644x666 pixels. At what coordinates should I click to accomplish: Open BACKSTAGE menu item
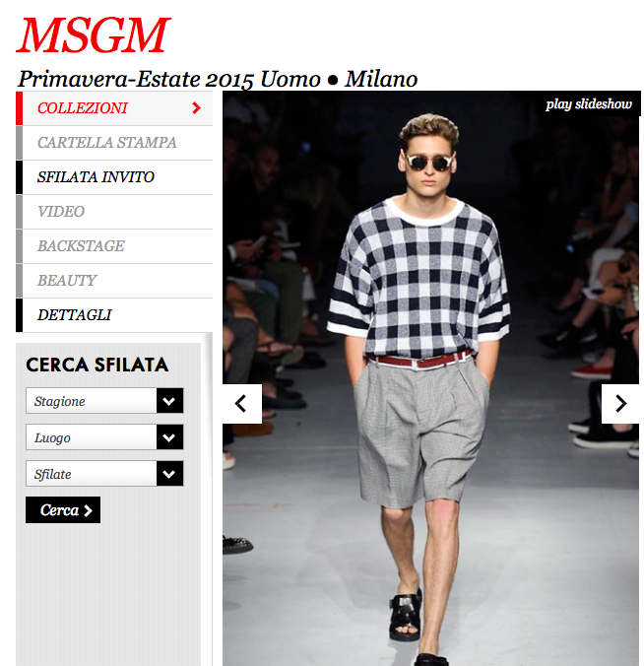pyautogui.click(x=114, y=246)
